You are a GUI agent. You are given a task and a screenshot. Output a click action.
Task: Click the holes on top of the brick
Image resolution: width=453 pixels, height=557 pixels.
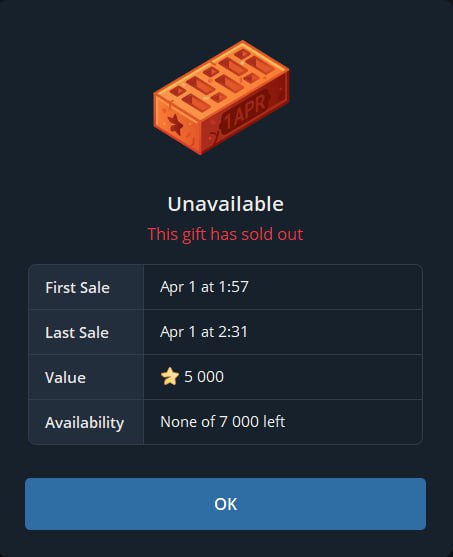click(221, 79)
